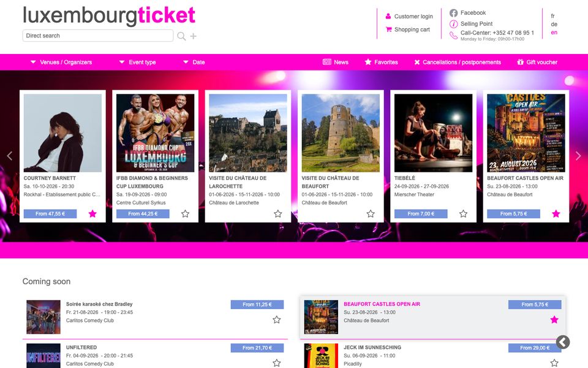Open Selling Point link

(477, 24)
